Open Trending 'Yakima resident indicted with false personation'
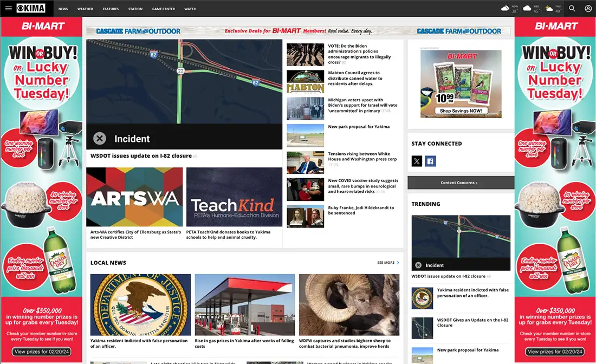This screenshot has width=596, height=364. (x=473, y=292)
